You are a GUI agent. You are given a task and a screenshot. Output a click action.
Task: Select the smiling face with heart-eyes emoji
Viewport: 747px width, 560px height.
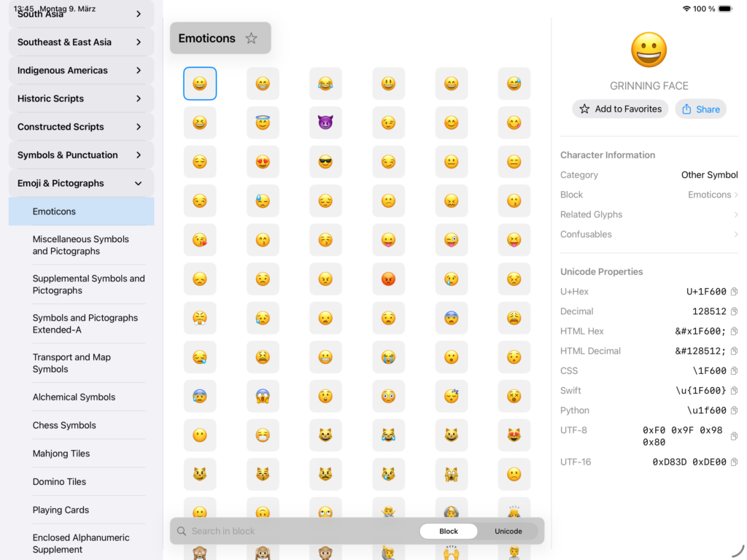click(263, 162)
